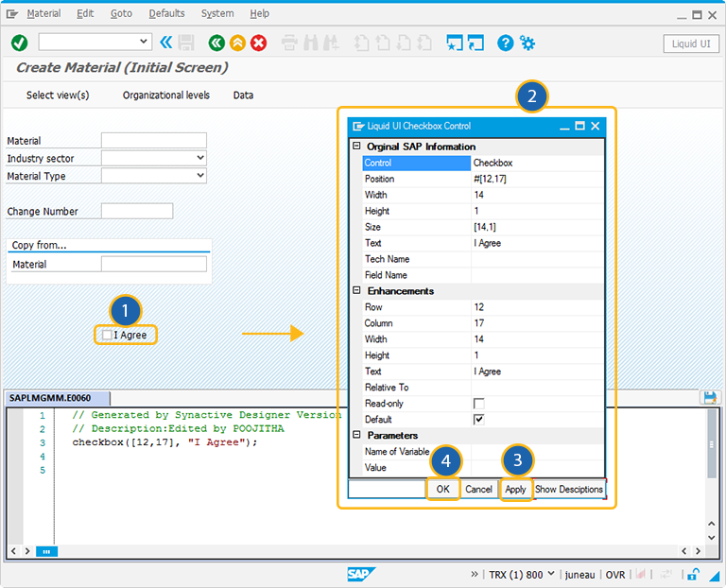Click the Previous Page toolbar icon

point(383,43)
